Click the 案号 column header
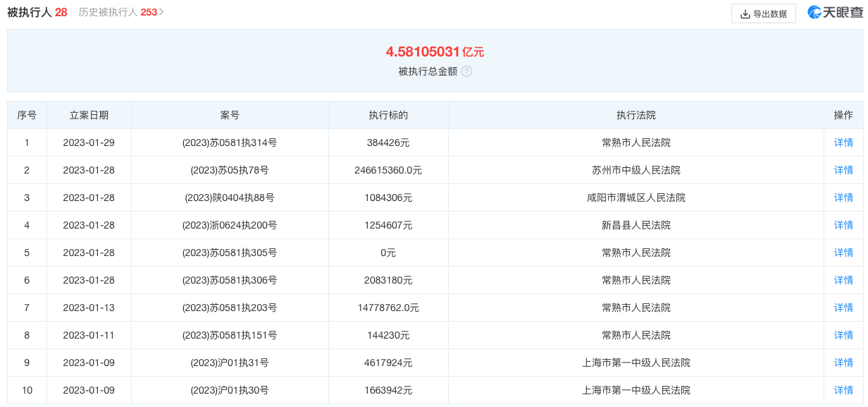 tap(230, 115)
